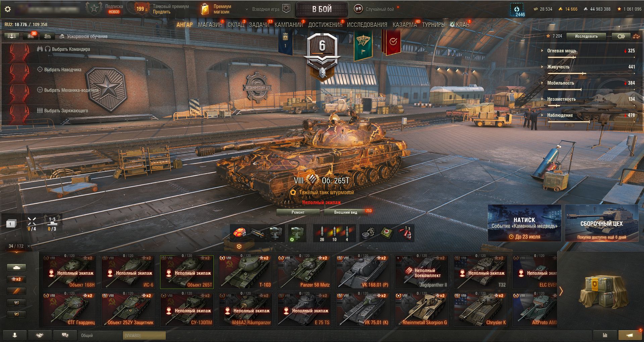Toggle the x2 bonus tank filter

[x=16, y=279]
